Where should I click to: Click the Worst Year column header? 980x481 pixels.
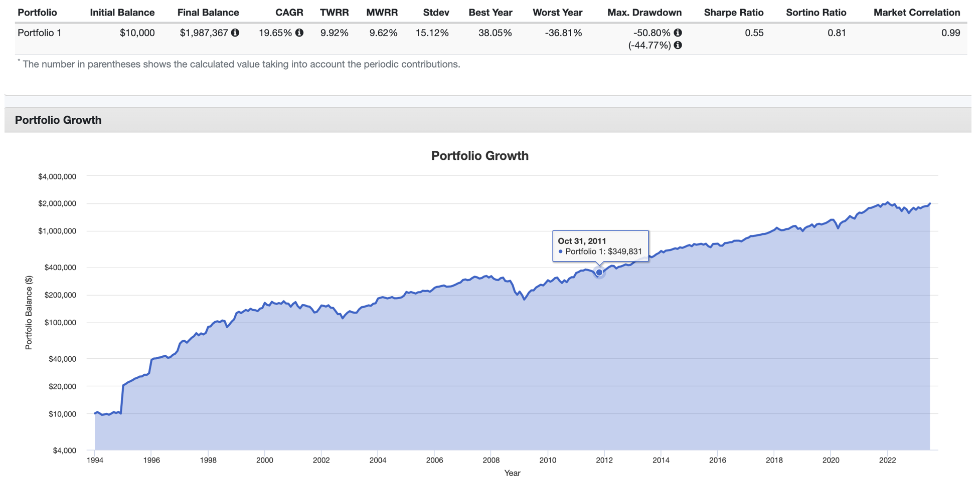(557, 13)
